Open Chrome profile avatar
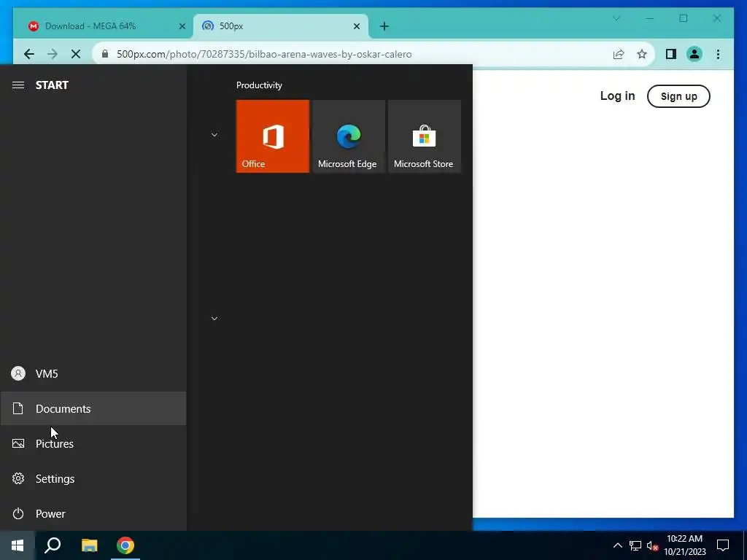This screenshot has width=747, height=560. click(694, 54)
